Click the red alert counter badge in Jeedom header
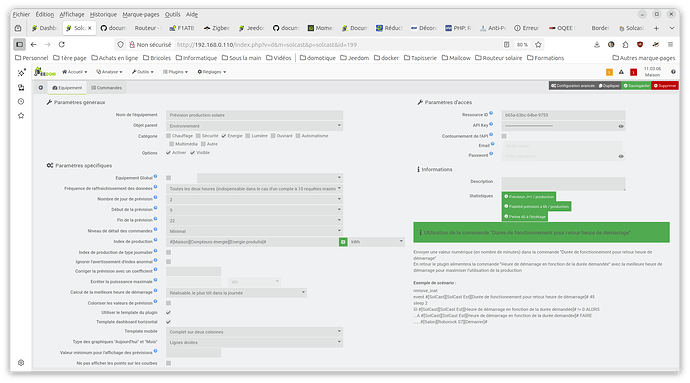This screenshot has width=690, height=383. (633, 72)
